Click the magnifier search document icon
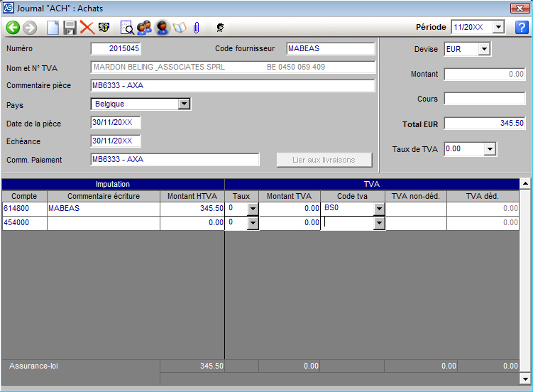This screenshot has height=392, width=533. 127,28
